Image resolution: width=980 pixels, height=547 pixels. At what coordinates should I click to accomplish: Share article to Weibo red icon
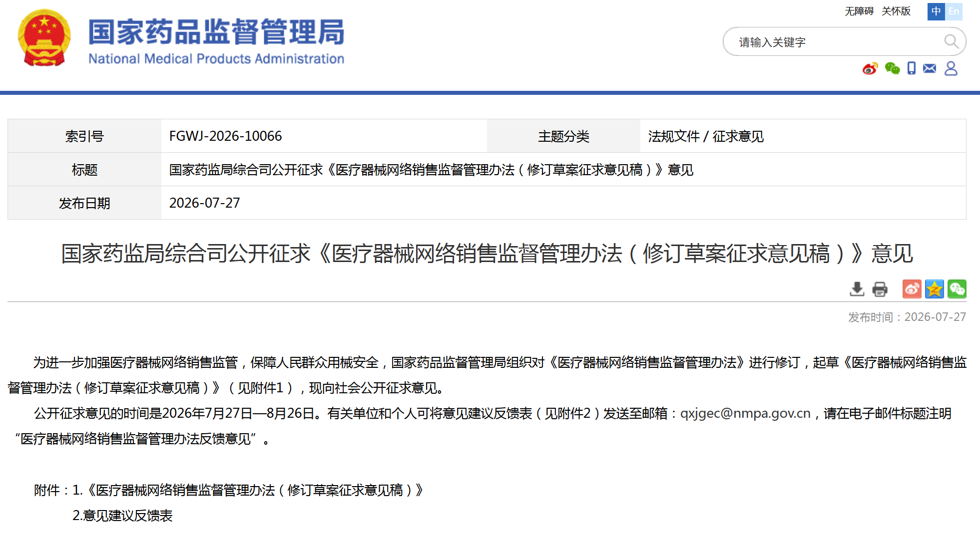click(912, 289)
